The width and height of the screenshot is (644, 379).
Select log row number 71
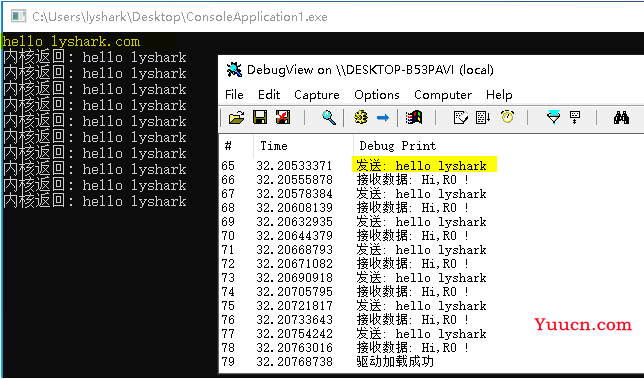[228, 250]
